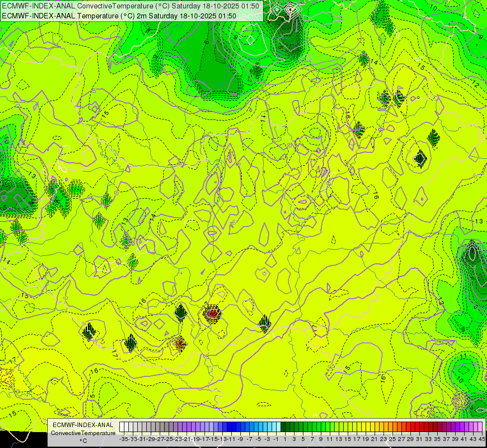
Task: Click the red hot-spot cell on the map
Action: 212,314
